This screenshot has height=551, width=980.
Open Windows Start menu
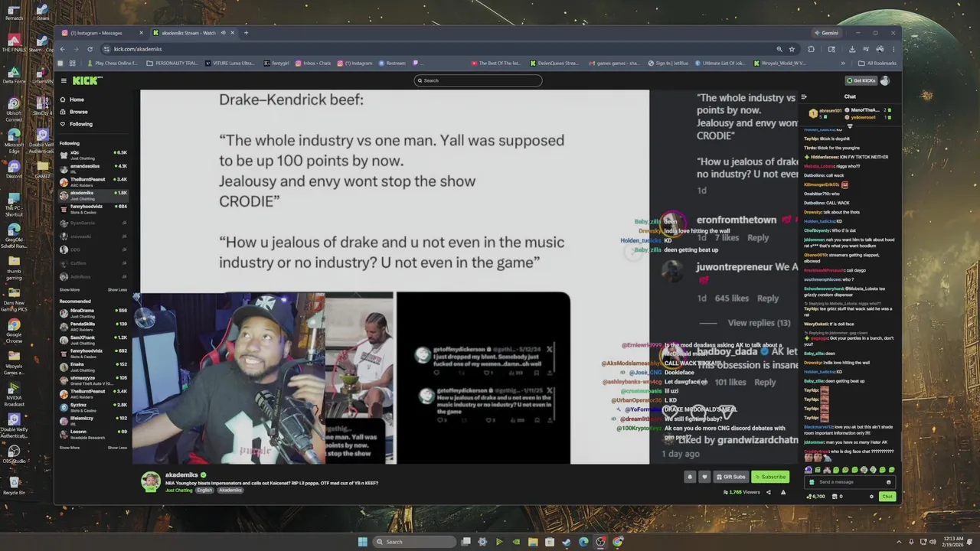point(362,542)
